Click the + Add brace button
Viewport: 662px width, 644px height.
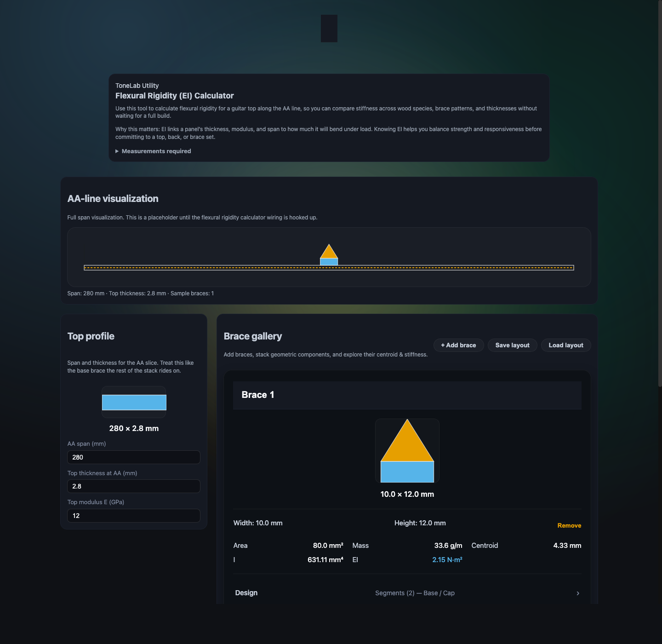pyautogui.click(x=458, y=345)
